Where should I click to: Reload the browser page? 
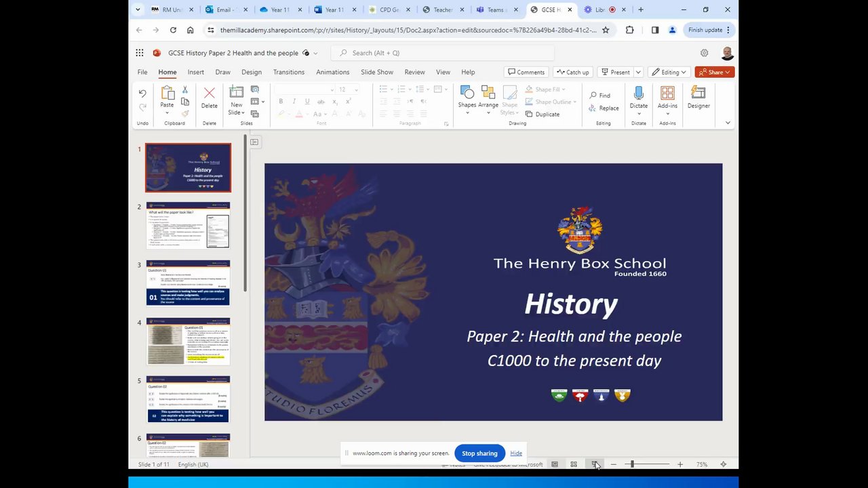click(173, 30)
